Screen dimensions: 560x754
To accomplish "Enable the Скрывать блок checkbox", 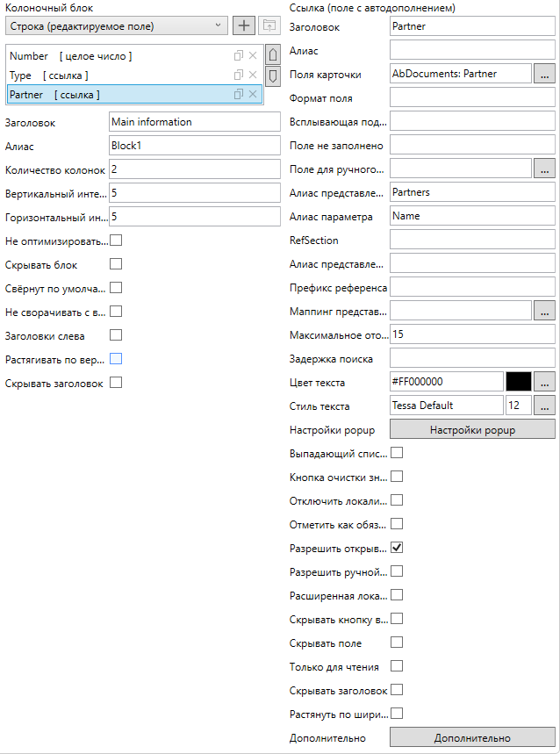I will 116,264.
